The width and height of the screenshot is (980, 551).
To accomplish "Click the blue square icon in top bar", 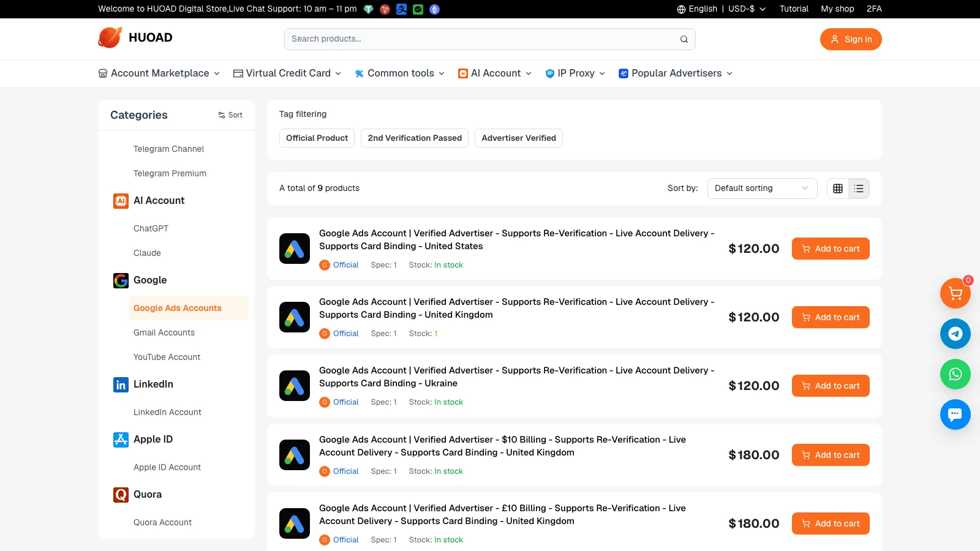I will [401, 9].
